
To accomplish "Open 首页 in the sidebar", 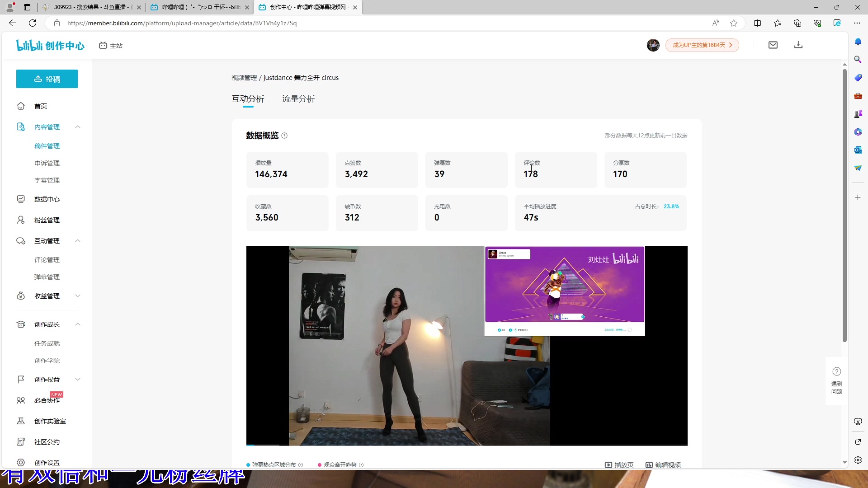I will [41, 106].
